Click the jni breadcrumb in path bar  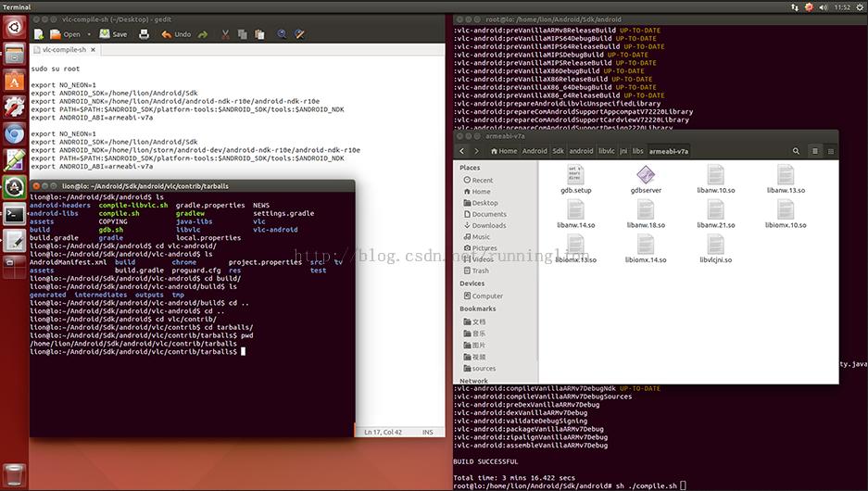coord(623,151)
